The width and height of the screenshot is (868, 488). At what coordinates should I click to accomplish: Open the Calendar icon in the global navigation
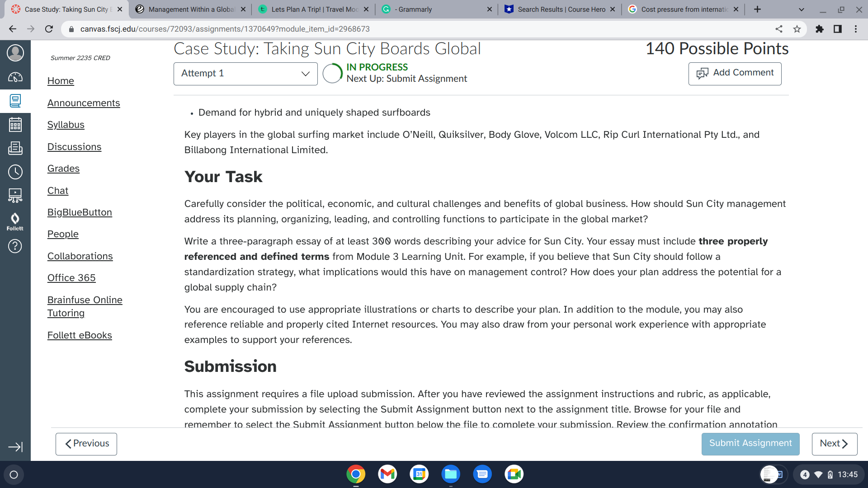coord(15,125)
